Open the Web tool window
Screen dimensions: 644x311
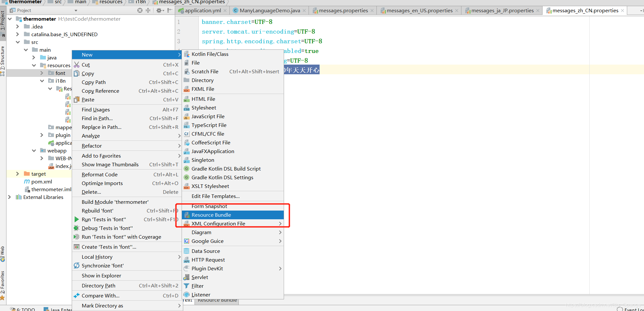pos(3,254)
